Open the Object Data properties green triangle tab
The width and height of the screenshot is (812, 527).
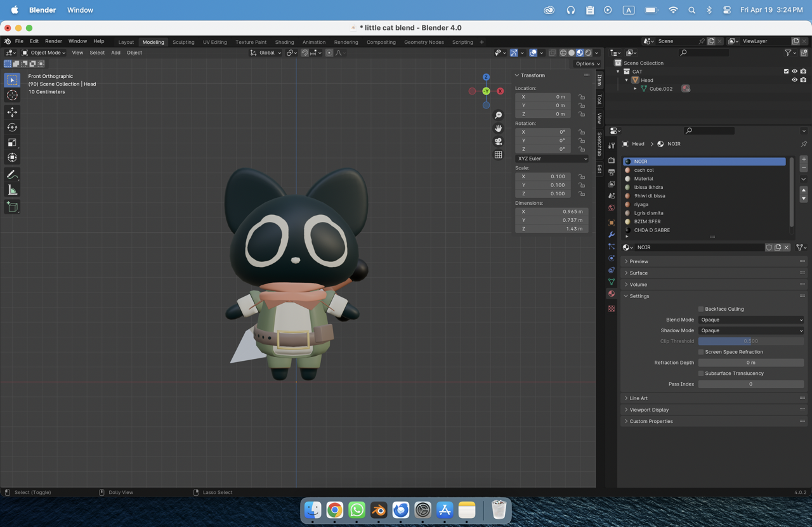click(x=612, y=282)
